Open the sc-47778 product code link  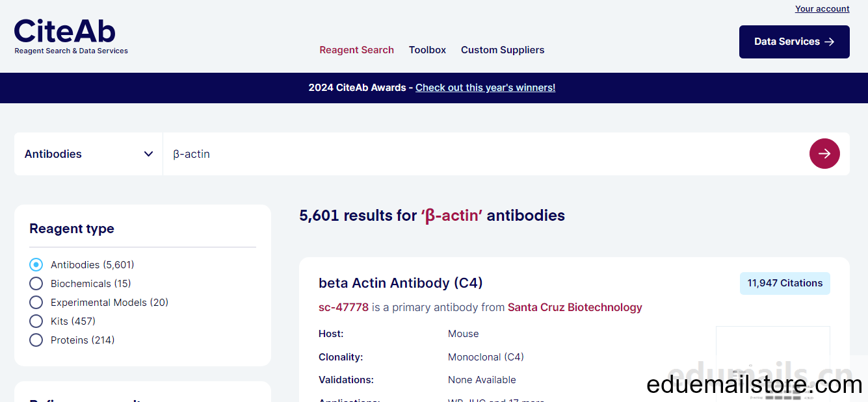coord(343,307)
